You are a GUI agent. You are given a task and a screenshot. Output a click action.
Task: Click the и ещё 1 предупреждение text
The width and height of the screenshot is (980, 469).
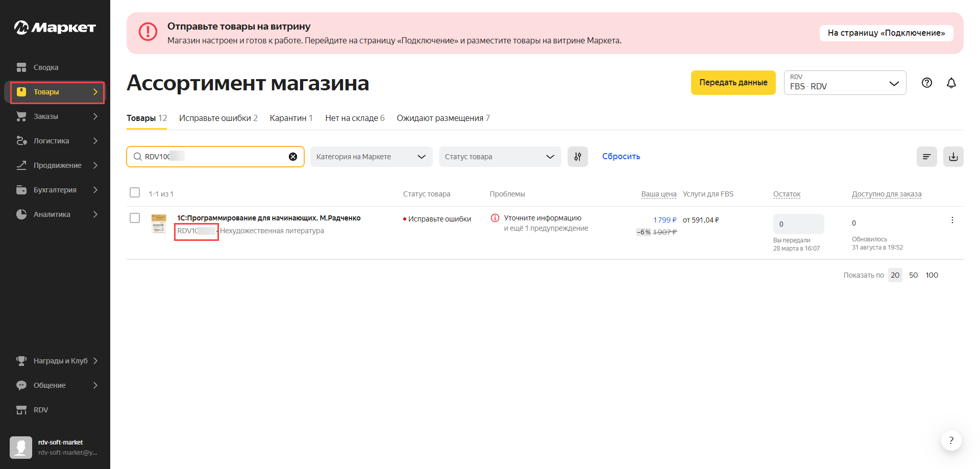coord(546,228)
